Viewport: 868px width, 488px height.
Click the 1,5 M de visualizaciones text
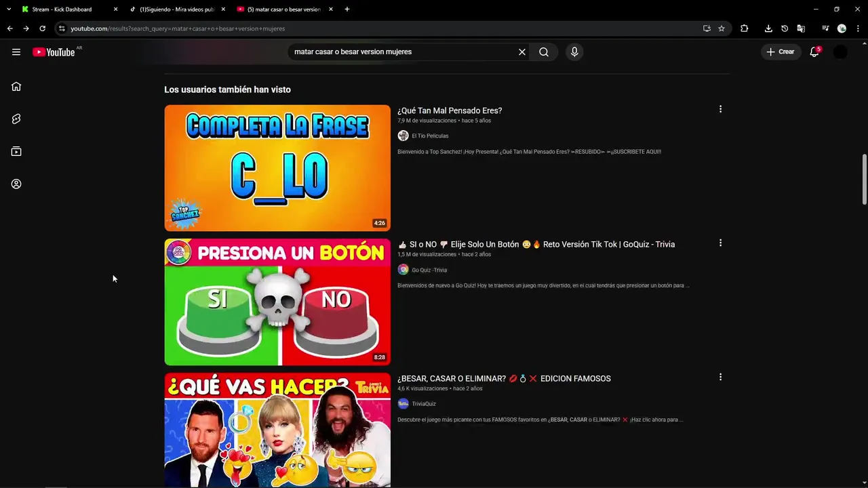427,255
